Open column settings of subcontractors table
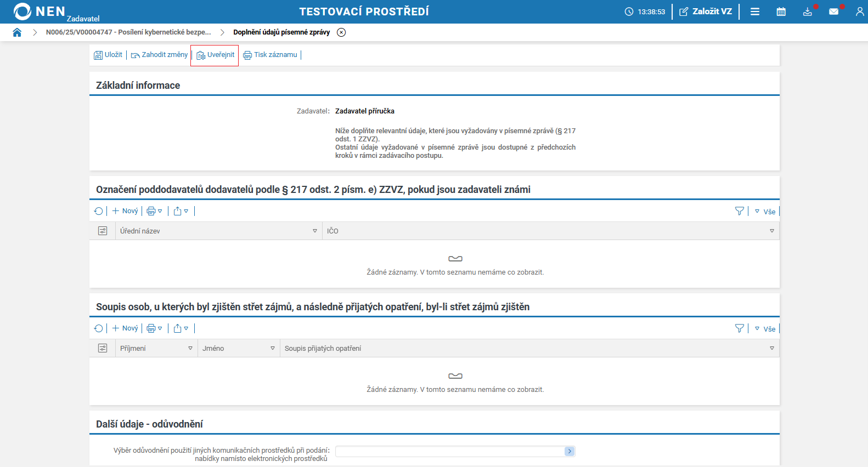This screenshot has width=868, height=467. [x=103, y=231]
